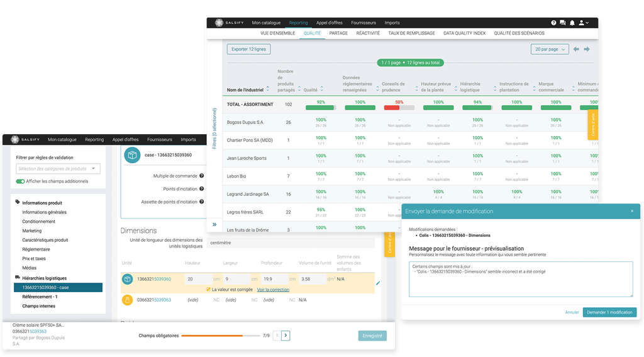644x357 pixels.
Task: Sort by Conseils de prudence column
Action: 416,89
